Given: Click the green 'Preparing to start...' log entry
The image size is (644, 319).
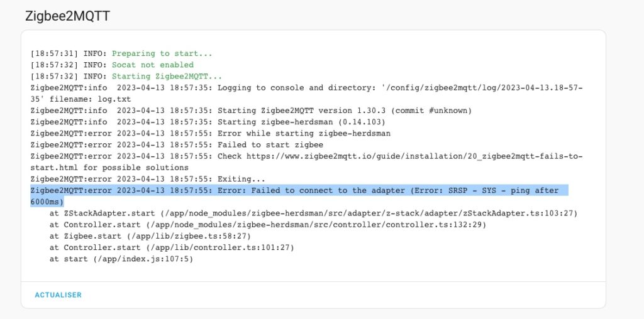Looking at the screenshot, I should [162, 53].
